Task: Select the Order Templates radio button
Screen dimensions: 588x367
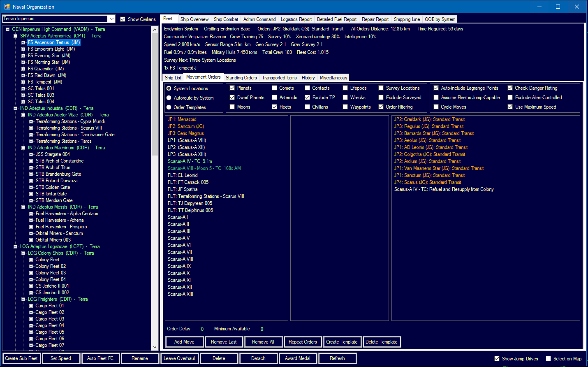Action: click(169, 107)
